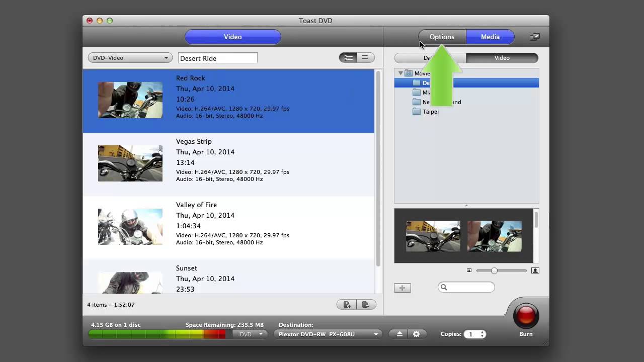
Task: Click the thumbnail size slider knob
Action: click(494, 270)
